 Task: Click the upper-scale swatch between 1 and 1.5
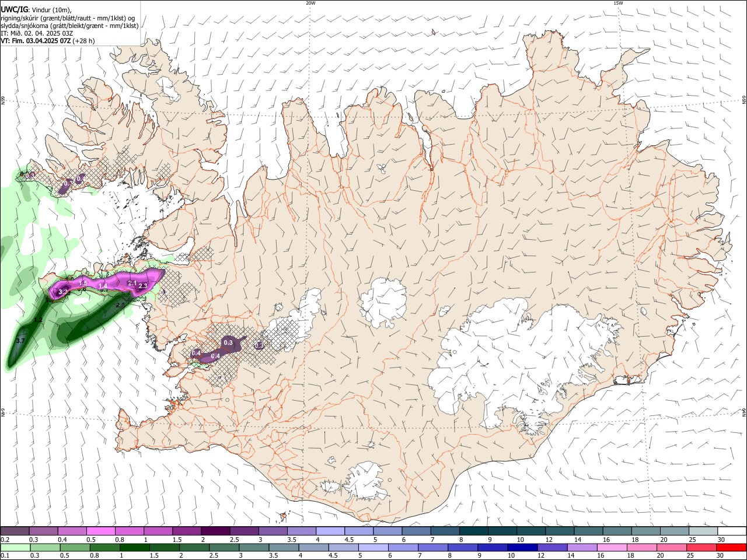[158, 531]
